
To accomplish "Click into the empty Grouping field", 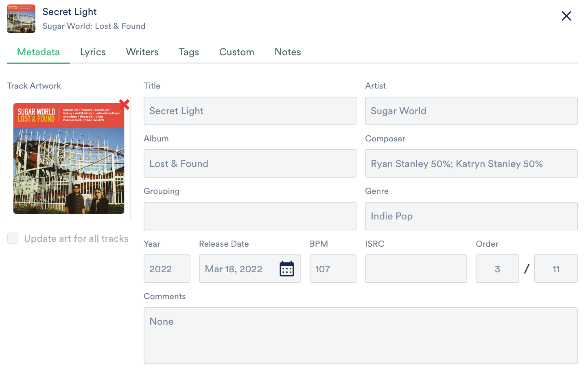I will [x=250, y=216].
